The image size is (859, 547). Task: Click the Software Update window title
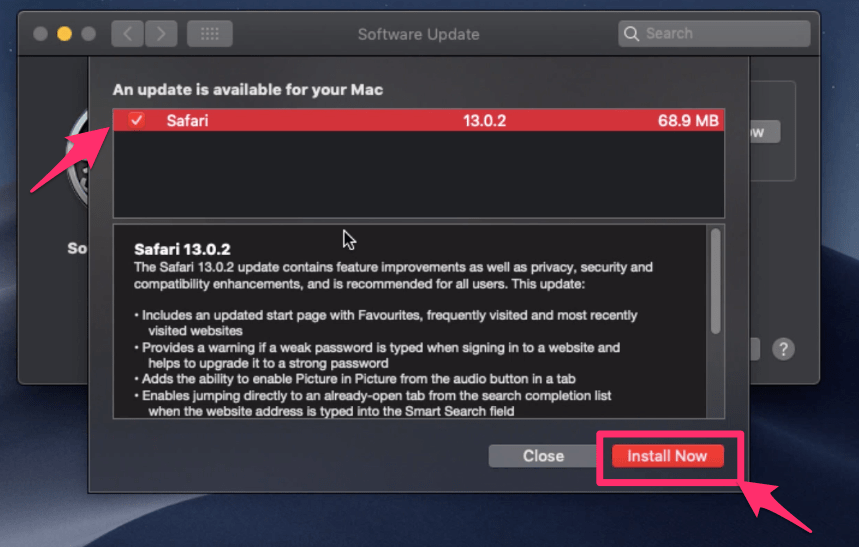(x=418, y=34)
